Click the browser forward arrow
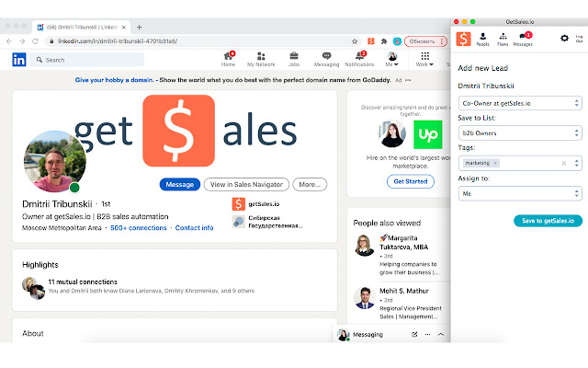588x368 pixels. [22, 41]
